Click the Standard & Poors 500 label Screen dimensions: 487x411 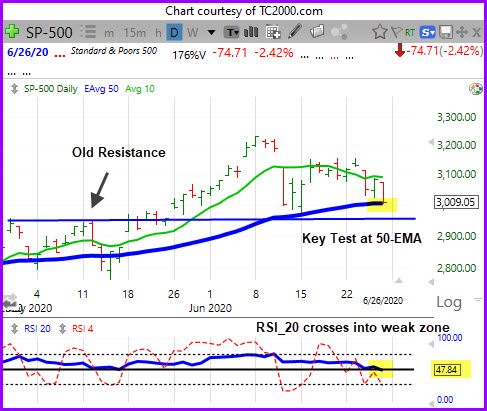tap(114, 51)
